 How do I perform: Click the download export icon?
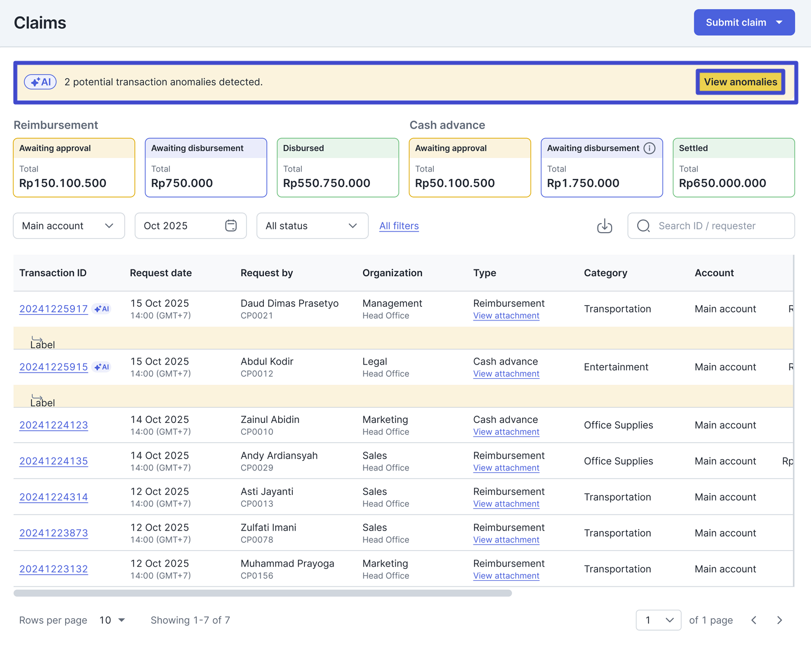coord(604,226)
